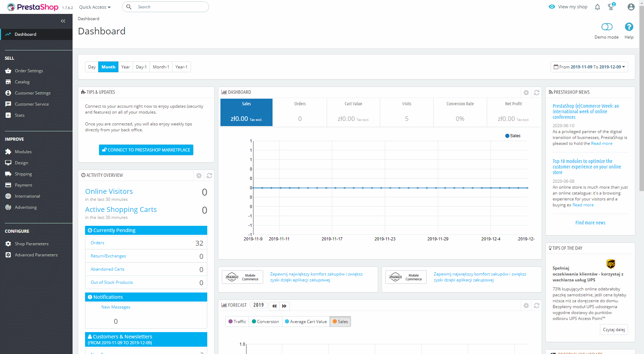Image resolution: width=644 pixels, height=354 pixels.
Task: Select the Year period tab
Action: point(125,67)
